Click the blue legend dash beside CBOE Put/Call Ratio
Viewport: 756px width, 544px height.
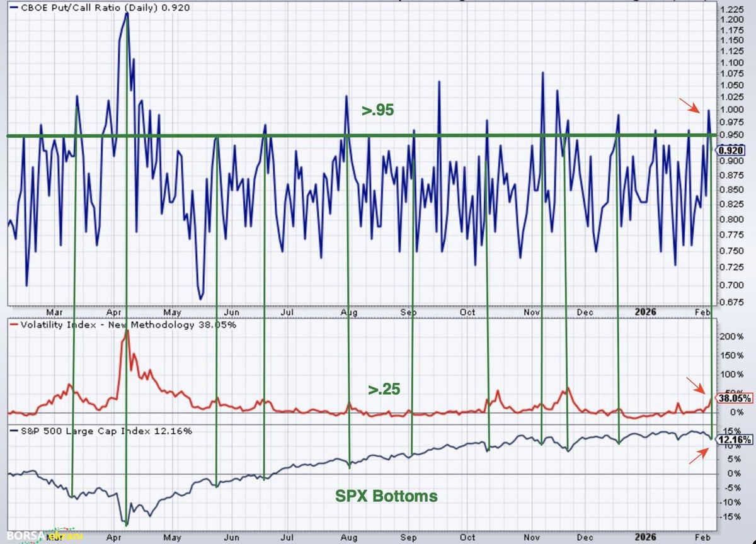click(x=13, y=8)
